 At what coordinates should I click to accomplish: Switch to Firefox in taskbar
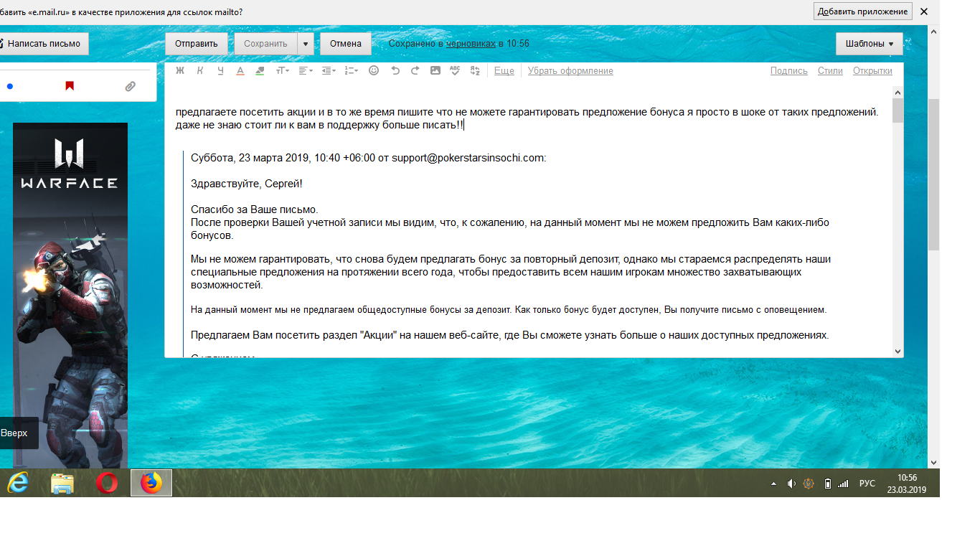[x=151, y=484]
